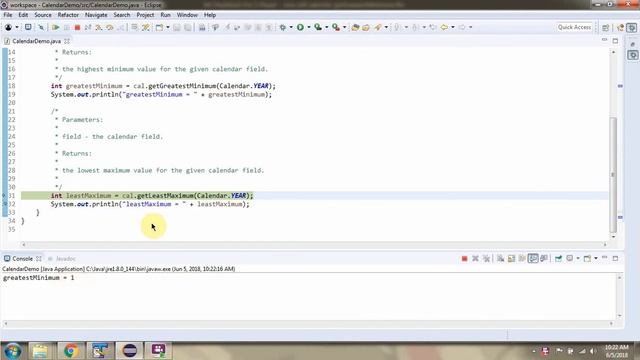
Task: Open dropdown beside first toolbar icon
Action: [x=17, y=27]
